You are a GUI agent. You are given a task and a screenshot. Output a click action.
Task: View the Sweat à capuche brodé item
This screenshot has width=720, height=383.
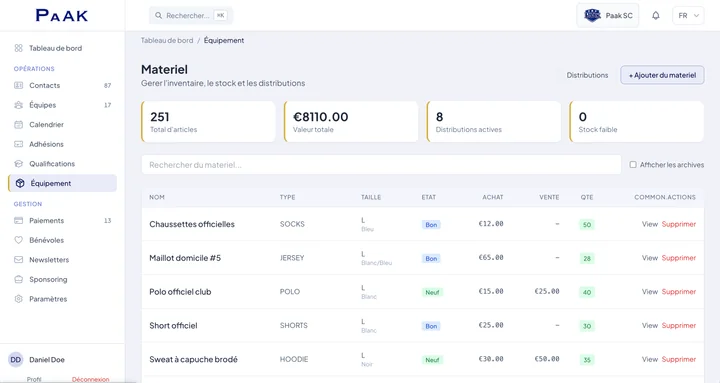click(650, 359)
